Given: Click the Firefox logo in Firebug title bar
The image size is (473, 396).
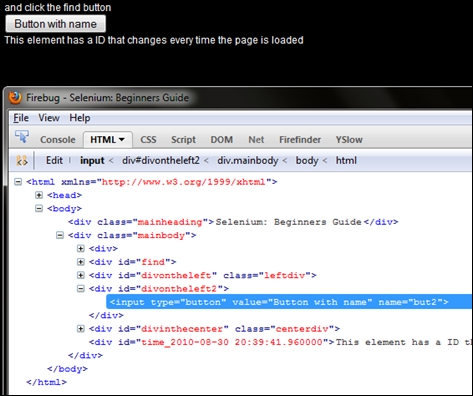Looking at the screenshot, I should tap(15, 98).
